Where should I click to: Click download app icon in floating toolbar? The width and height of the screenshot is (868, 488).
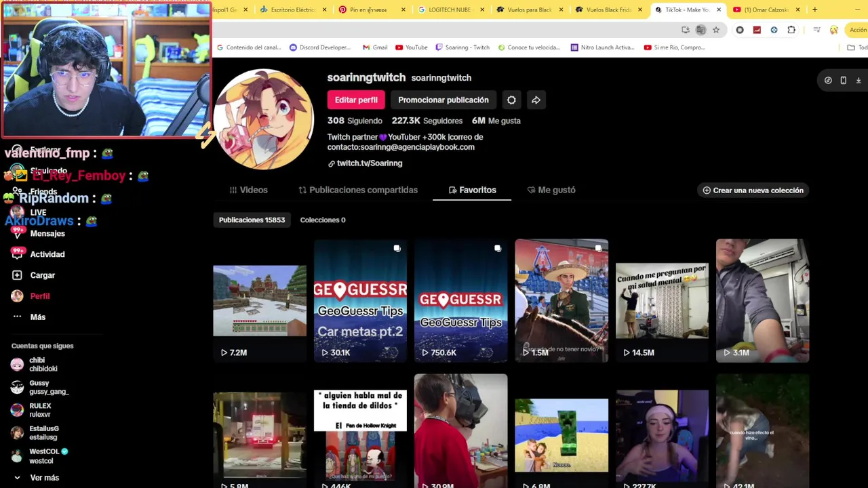coord(859,80)
